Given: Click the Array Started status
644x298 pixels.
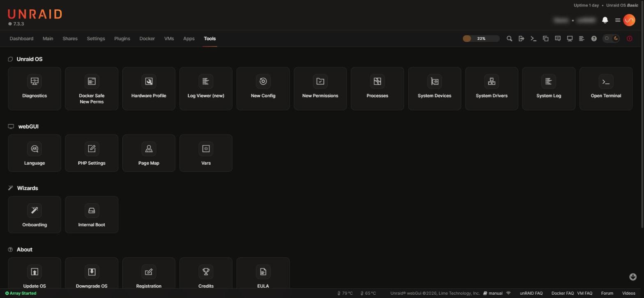Looking at the screenshot, I should (21, 293).
